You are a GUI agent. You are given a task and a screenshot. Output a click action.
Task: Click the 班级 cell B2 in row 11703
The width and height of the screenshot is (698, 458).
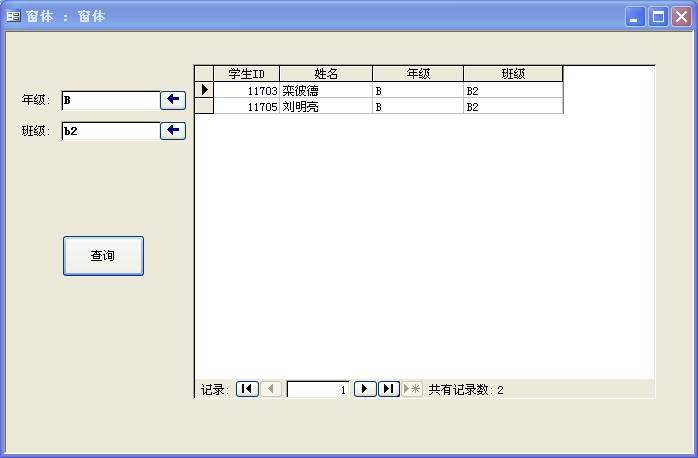click(513, 90)
